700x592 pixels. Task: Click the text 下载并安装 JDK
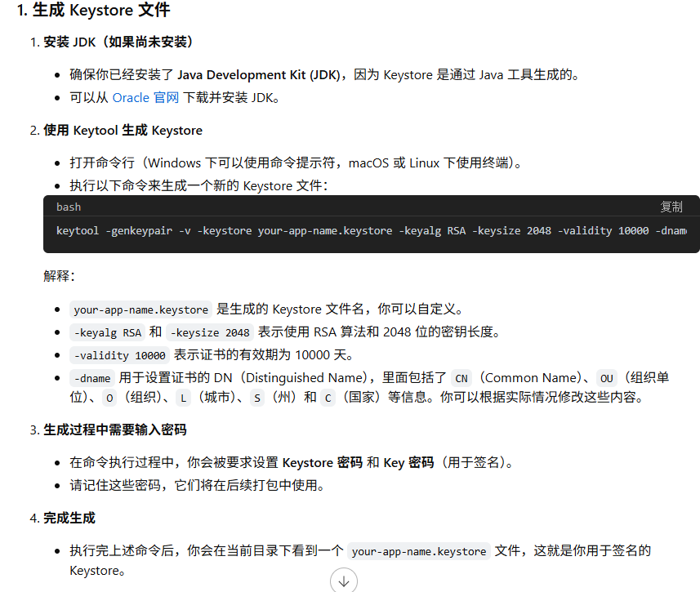pyautogui.click(x=231, y=97)
